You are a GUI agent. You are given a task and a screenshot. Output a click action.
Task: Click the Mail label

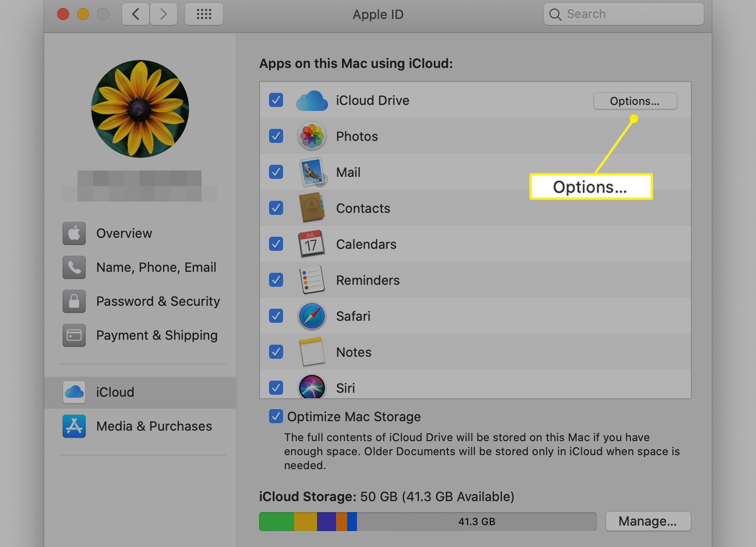tap(348, 172)
